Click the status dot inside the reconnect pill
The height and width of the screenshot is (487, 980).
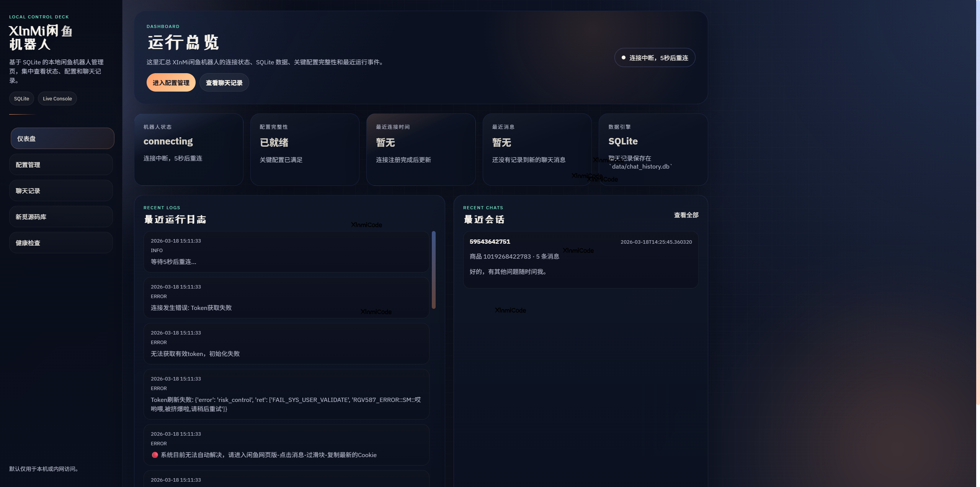(x=624, y=57)
